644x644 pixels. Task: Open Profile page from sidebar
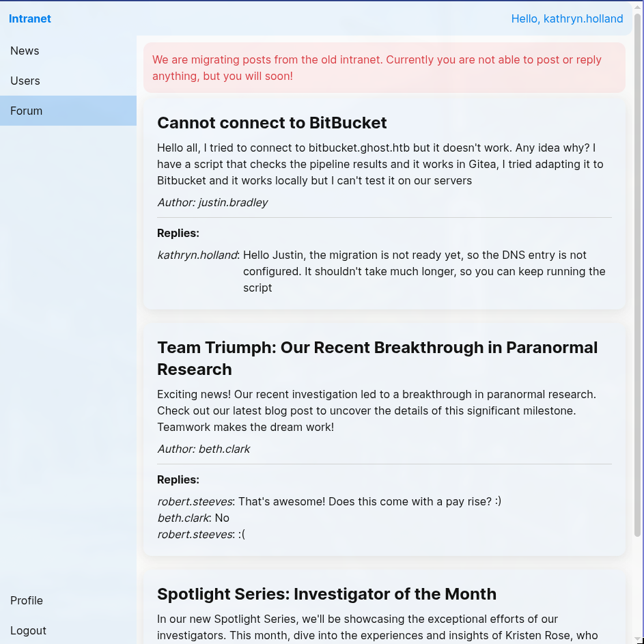68,600
